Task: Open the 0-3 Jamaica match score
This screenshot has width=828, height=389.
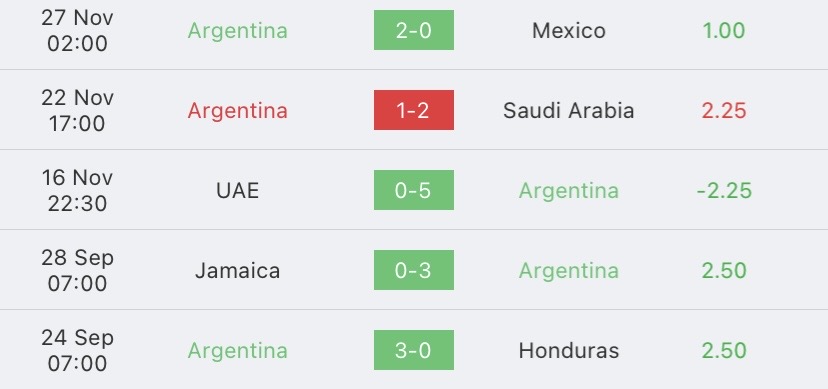Action: pyautogui.click(x=413, y=270)
